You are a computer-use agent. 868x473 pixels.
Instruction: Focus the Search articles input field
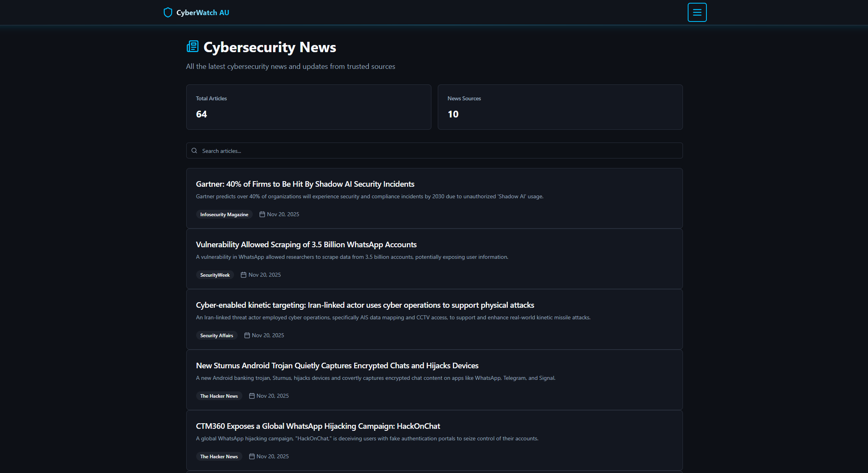(x=438, y=150)
